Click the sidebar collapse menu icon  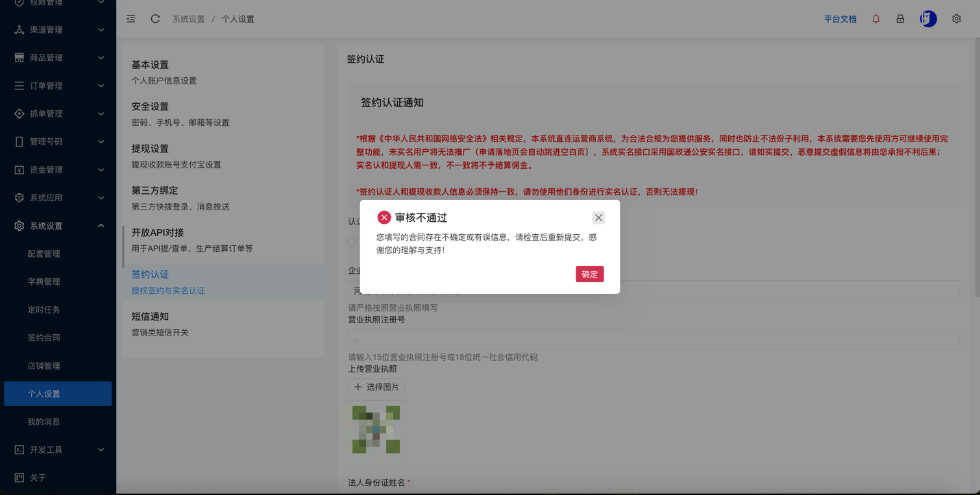pyautogui.click(x=131, y=19)
